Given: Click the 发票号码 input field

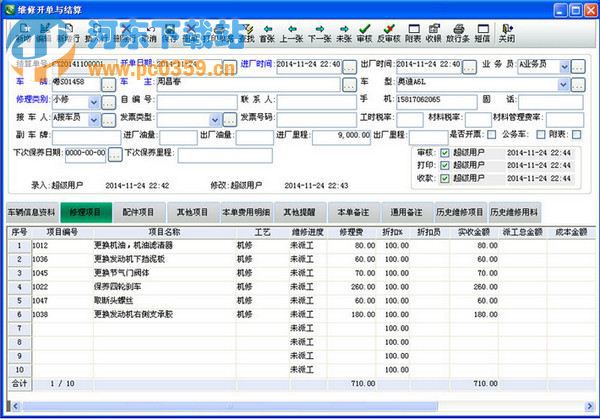Looking at the screenshot, I should point(316,120).
